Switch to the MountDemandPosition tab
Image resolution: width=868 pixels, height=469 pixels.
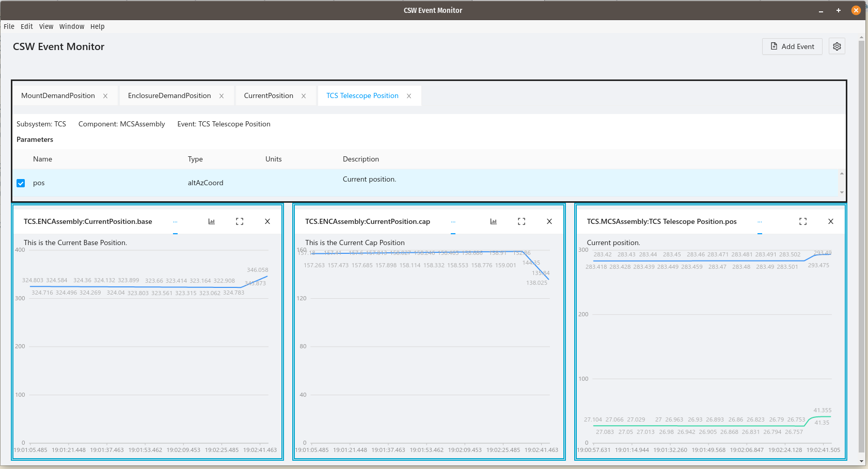pos(58,95)
